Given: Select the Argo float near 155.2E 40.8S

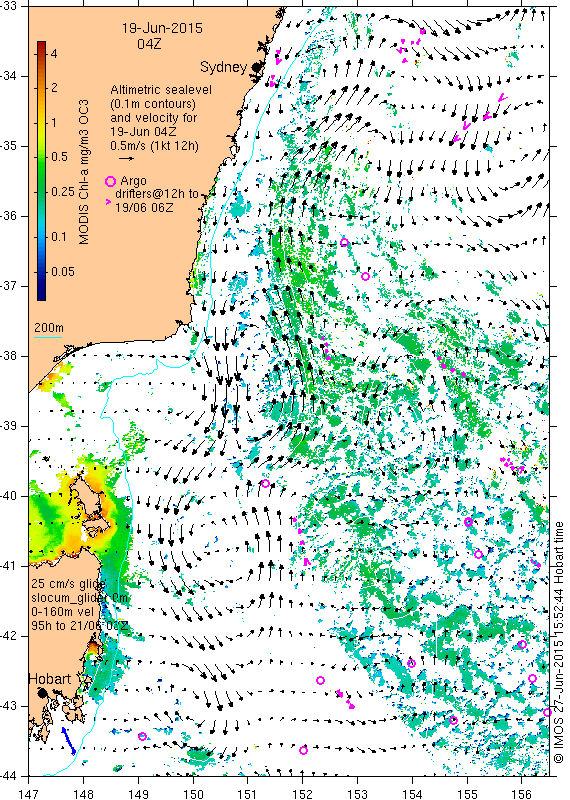Looking at the screenshot, I should click(x=478, y=554).
